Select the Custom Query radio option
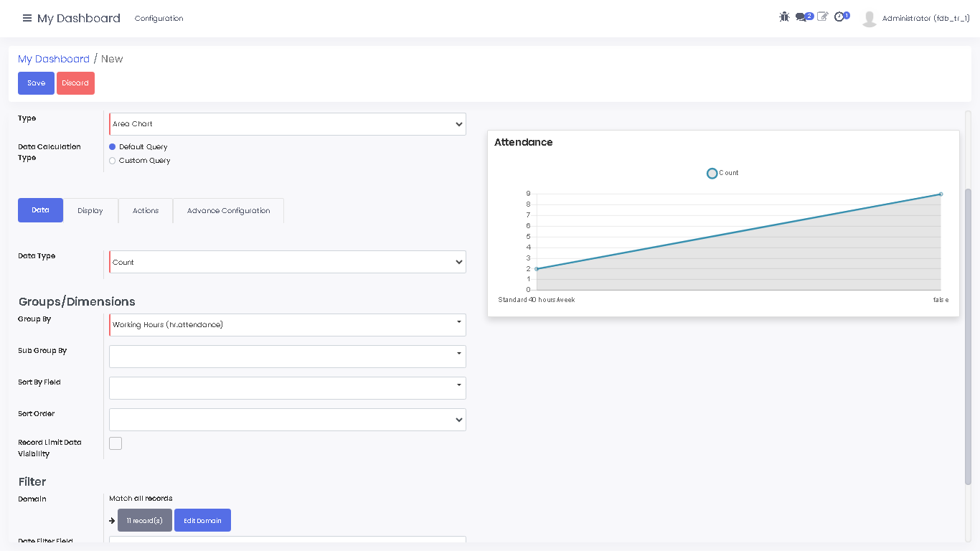Screen dimensions: 980x551 tap(112, 161)
